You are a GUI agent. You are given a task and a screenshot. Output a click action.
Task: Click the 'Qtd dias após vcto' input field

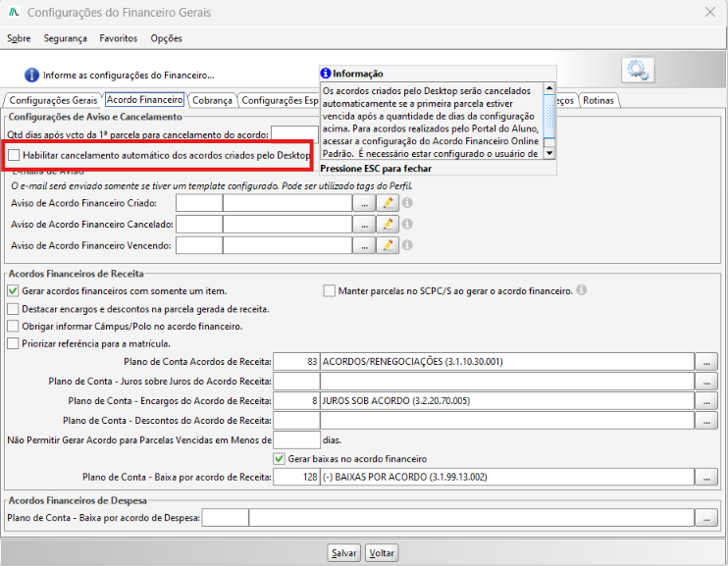tap(294, 134)
